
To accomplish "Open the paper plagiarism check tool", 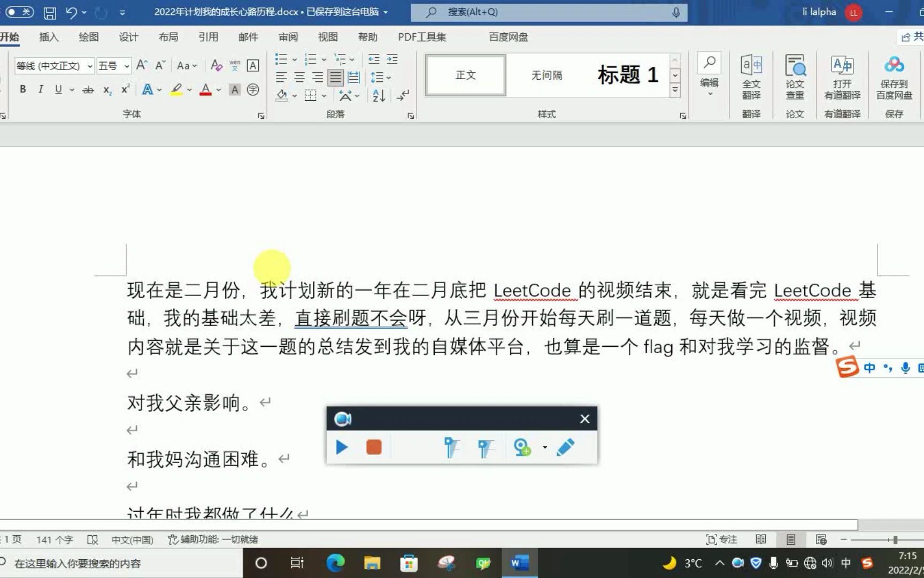I will [x=795, y=78].
